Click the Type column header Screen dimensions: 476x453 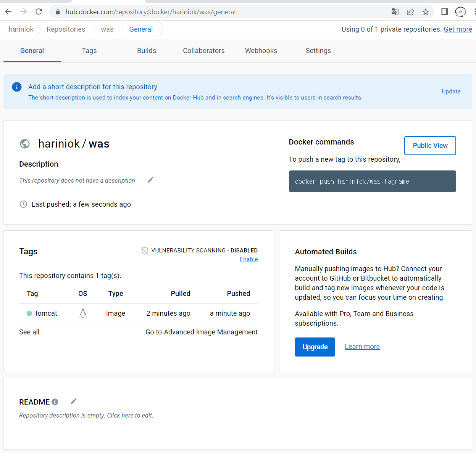pos(116,294)
